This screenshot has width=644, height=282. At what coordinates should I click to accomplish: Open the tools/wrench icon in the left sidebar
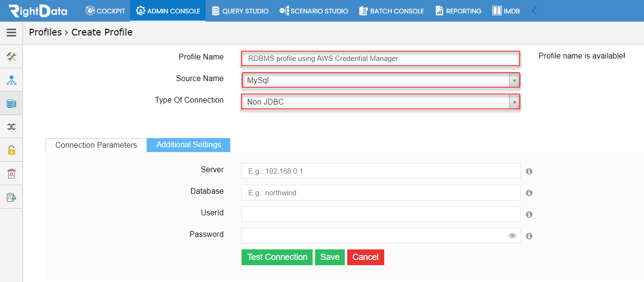click(11, 56)
